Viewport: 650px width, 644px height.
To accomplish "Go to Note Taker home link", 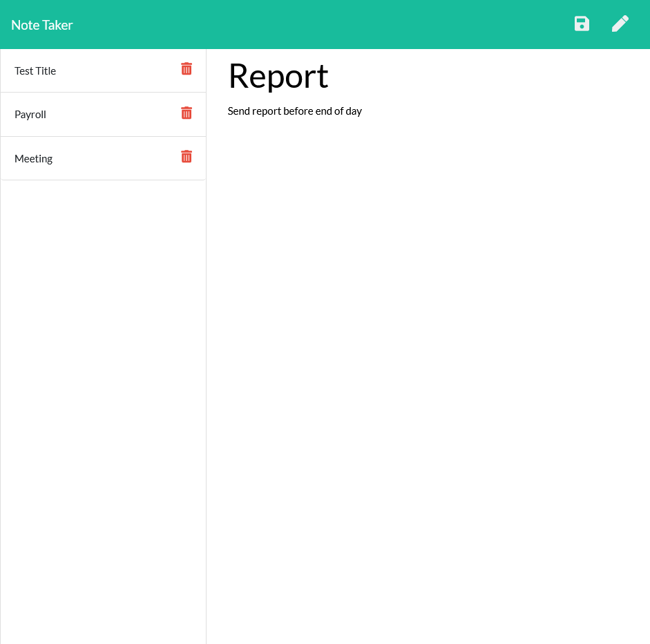I will (x=42, y=25).
